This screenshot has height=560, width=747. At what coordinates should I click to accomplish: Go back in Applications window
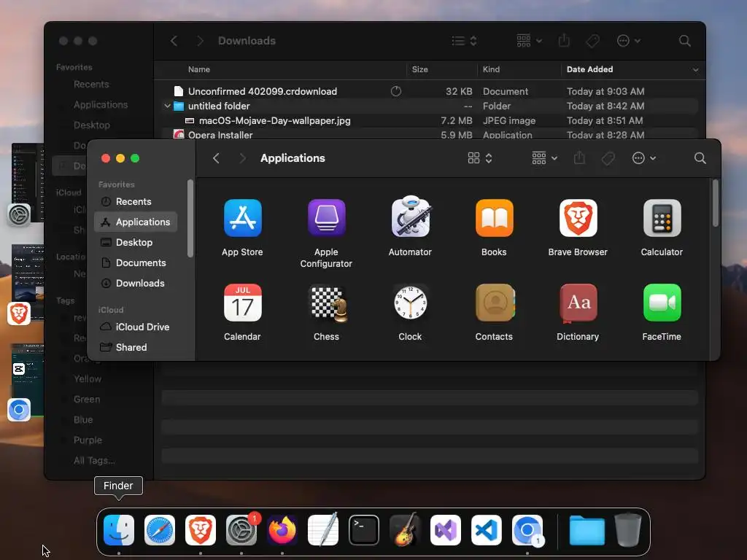[216, 158]
